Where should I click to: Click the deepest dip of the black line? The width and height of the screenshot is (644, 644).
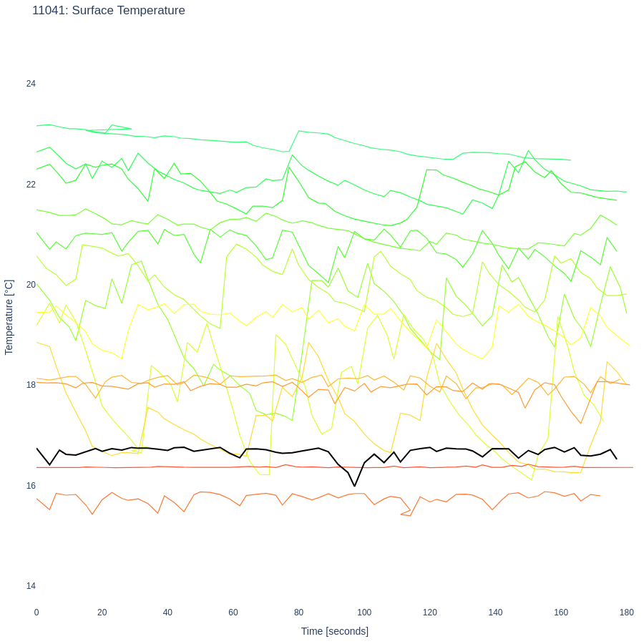click(354, 486)
